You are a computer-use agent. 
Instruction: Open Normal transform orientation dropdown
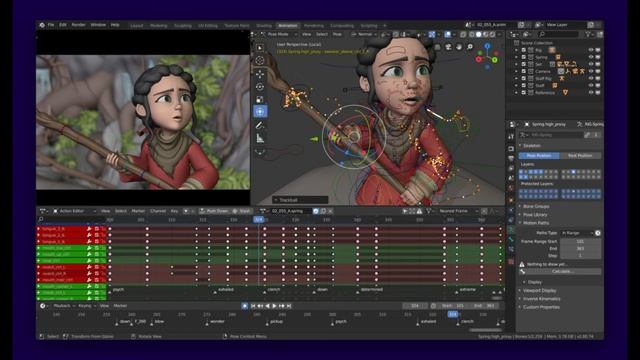coord(364,34)
